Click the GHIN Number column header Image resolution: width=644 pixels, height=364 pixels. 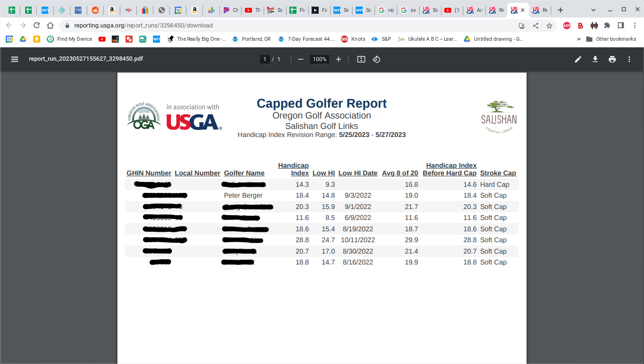coord(149,173)
